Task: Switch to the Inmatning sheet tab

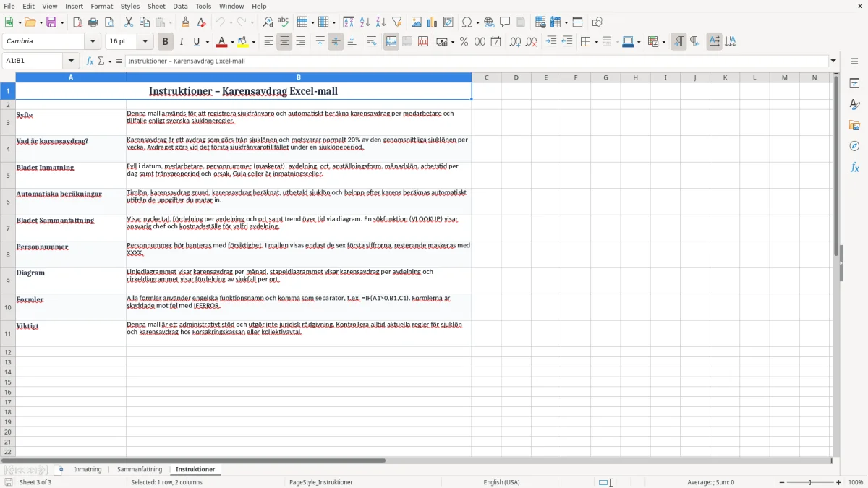Action: (88, 469)
